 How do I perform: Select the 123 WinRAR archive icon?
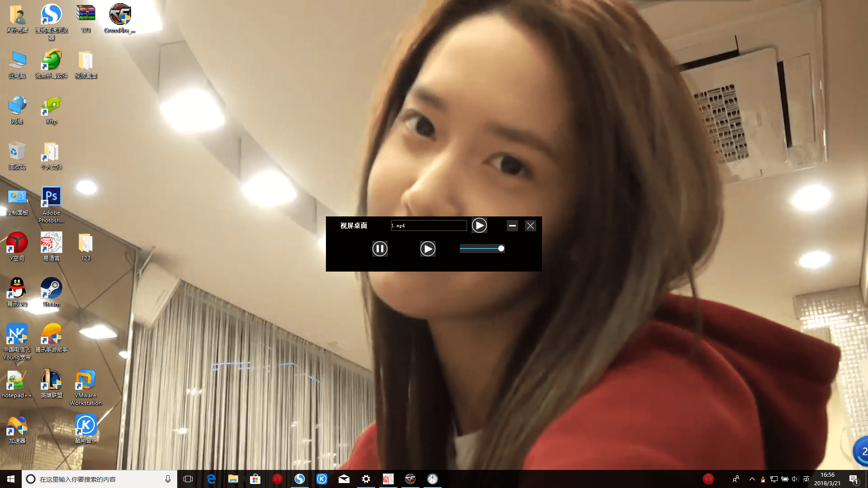(x=85, y=19)
